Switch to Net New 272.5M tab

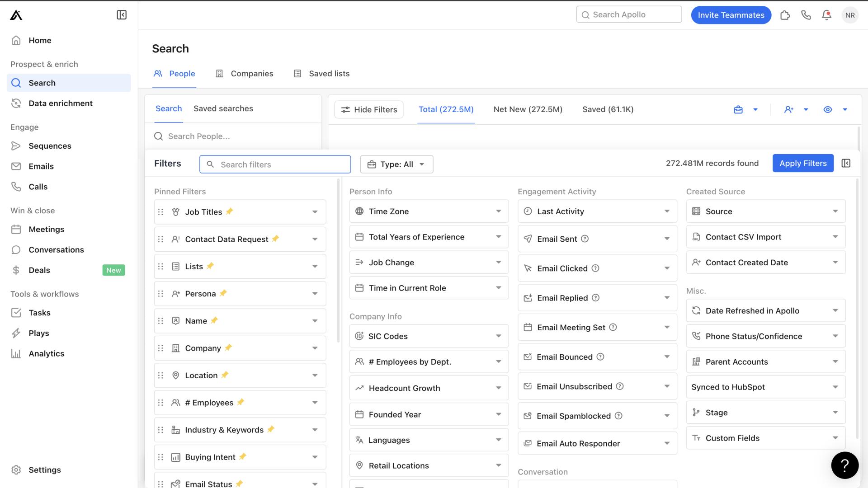tap(528, 109)
